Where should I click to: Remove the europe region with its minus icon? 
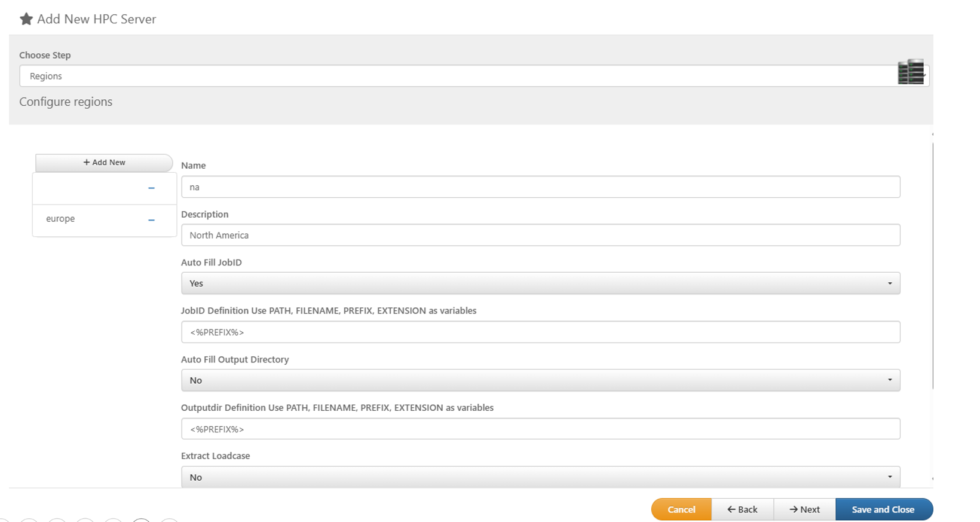tap(151, 220)
